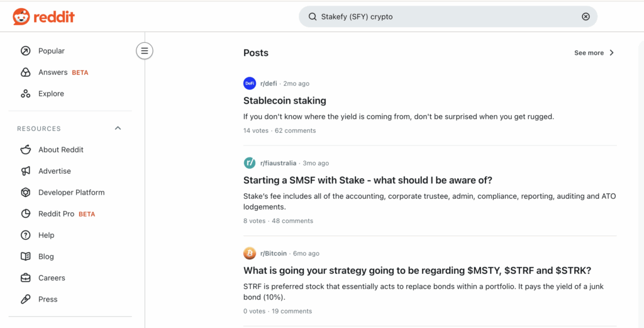
Task: Click the magnifying glass search icon
Action: [x=313, y=17]
